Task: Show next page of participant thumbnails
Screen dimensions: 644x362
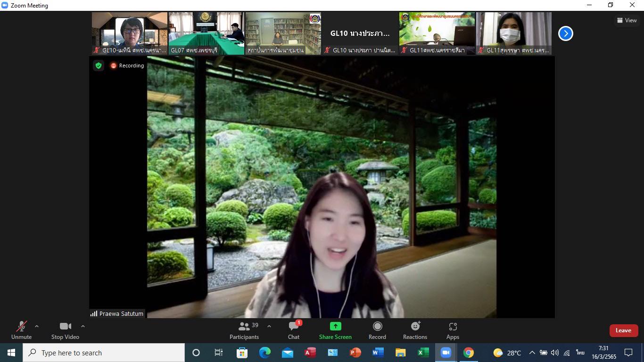Action: 565,33
